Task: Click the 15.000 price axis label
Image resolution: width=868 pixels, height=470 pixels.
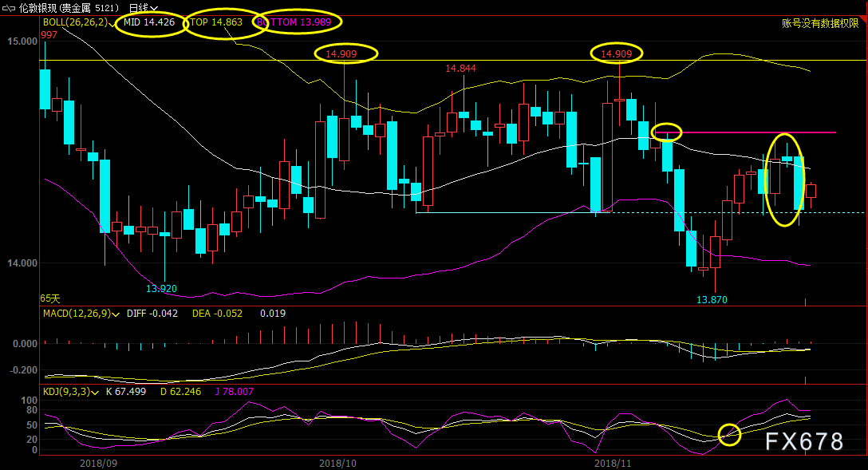Action: click(22, 41)
